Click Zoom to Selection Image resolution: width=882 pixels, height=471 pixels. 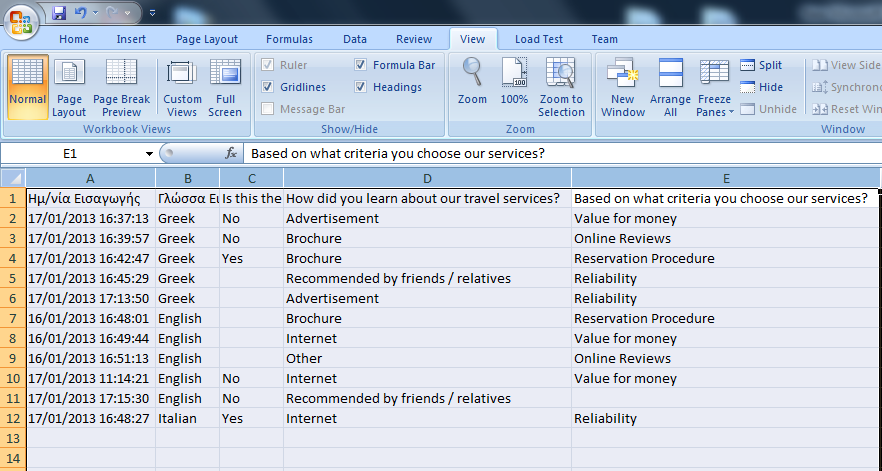(561, 87)
